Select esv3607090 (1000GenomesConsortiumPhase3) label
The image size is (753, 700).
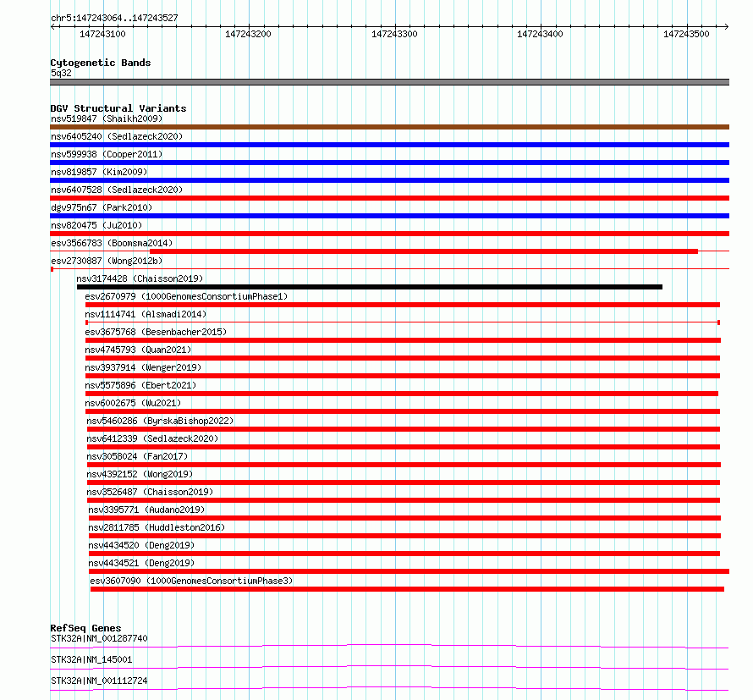(191, 581)
